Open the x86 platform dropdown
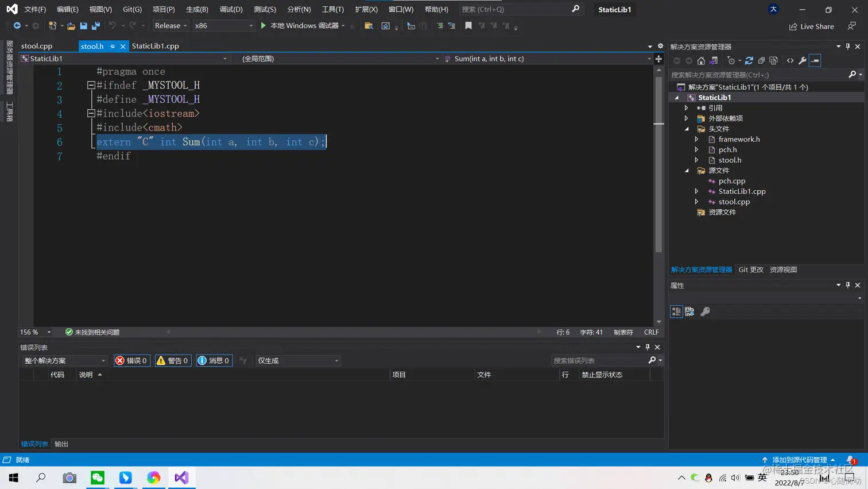Viewport: 868px width, 489px height. (224, 26)
